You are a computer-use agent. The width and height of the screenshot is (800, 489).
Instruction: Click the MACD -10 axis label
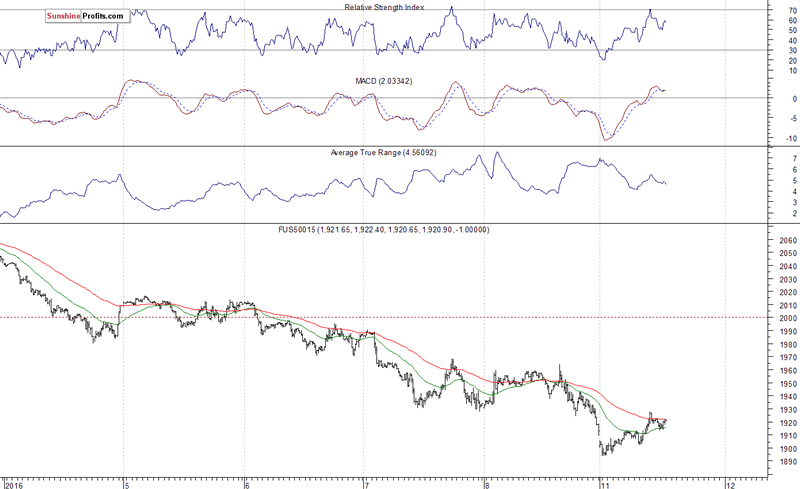pyautogui.click(x=791, y=139)
